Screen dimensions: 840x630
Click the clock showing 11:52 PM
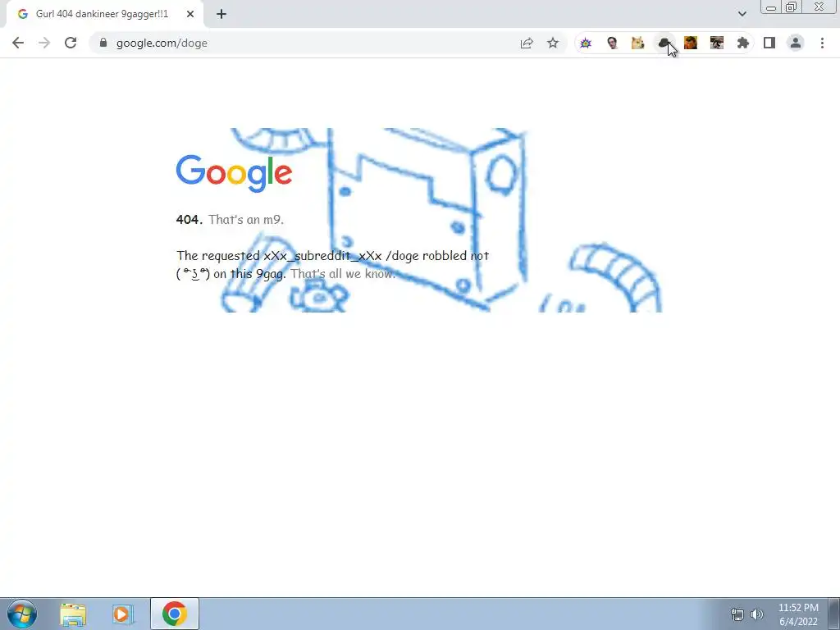(798, 608)
